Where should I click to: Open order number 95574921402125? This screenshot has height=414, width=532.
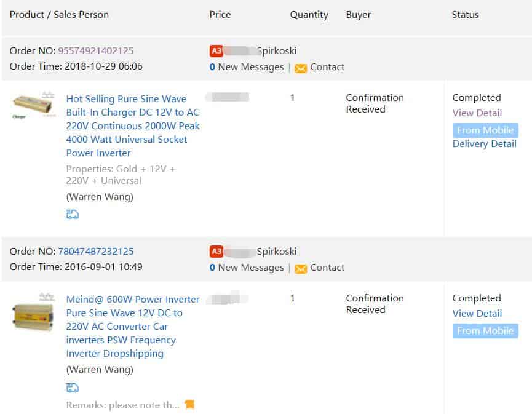click(x=95, y=51)
